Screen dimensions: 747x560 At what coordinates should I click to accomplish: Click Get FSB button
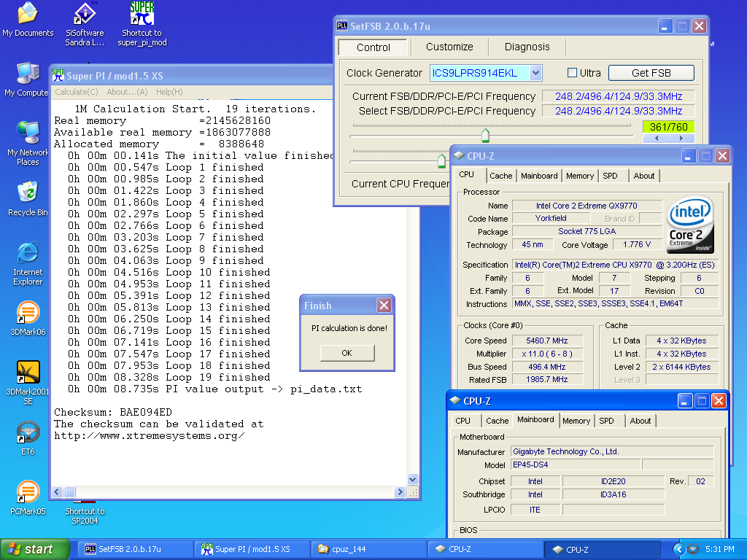point(651,73)
